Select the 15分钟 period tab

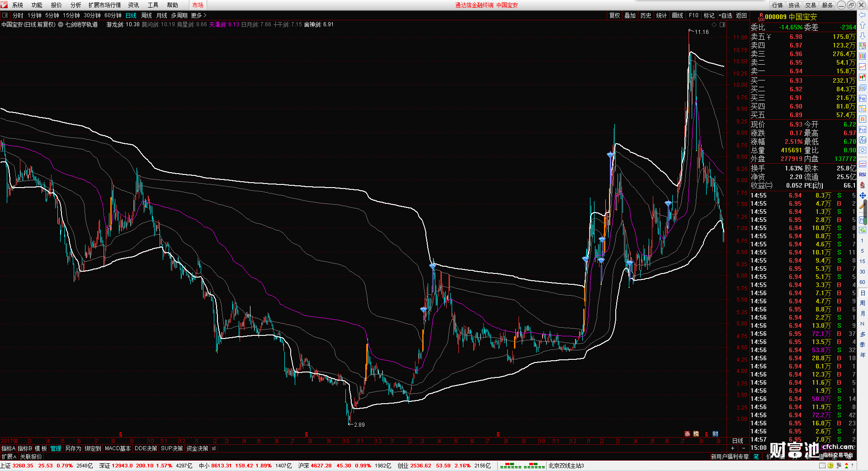click(71, 15)
